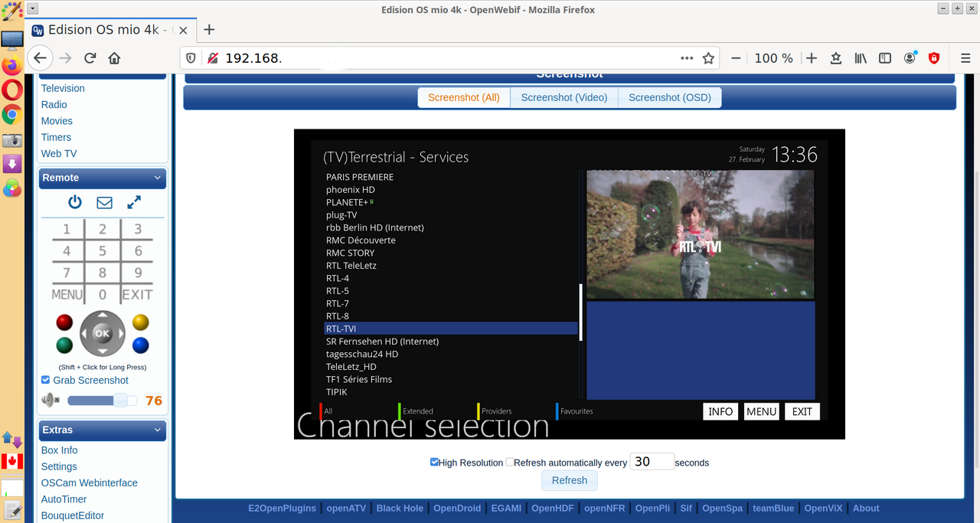Open Timers in the sidebar
This screenshot has width=980, height=523.
click(56, 137)
